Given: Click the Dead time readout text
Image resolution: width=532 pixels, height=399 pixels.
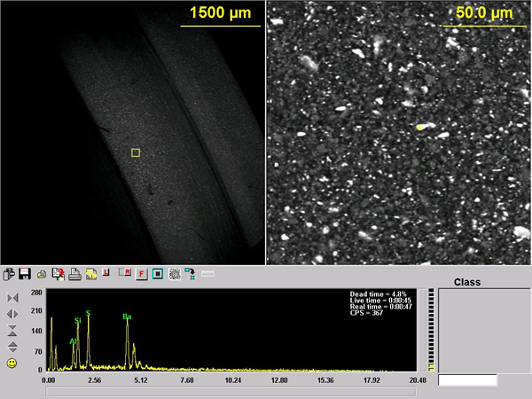Looking at the screenshot, I should coord(378,294).
